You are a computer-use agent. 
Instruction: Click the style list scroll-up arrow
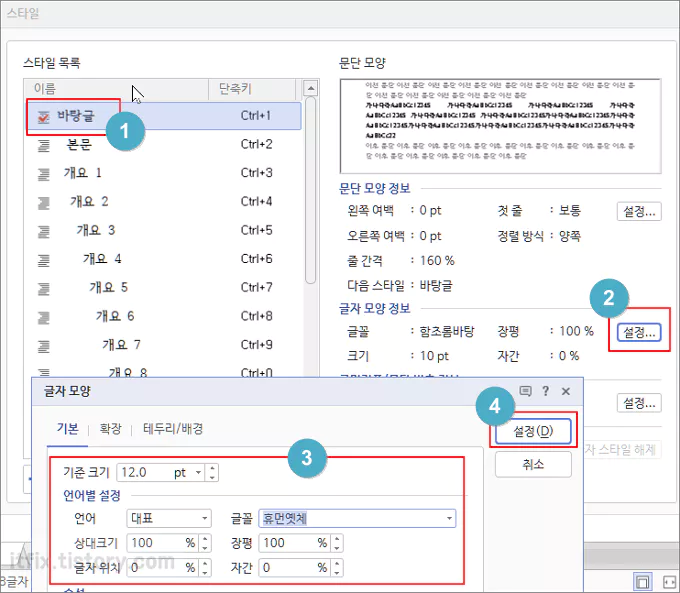tap(311, 88)
